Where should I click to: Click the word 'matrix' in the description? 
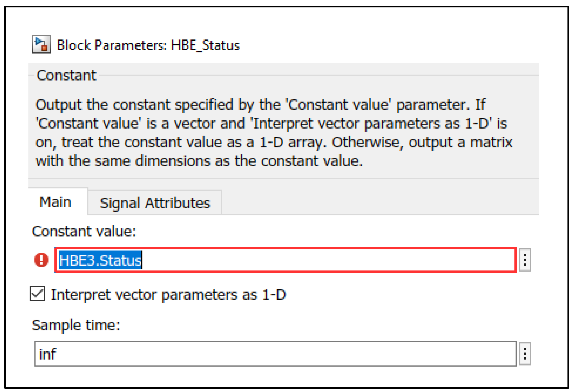pyautogui.click(x=491, y=142)
